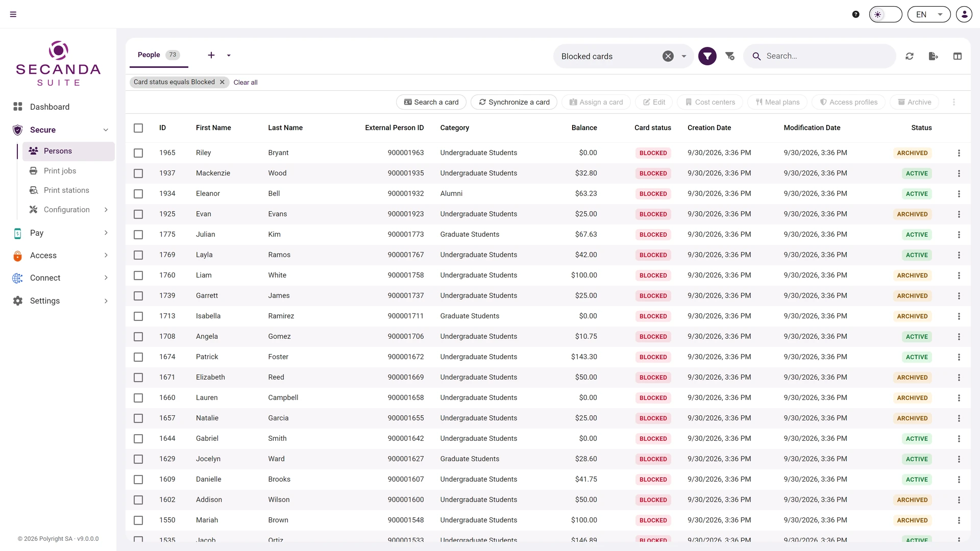This screenshot has width=980, height=551.
Task: Open the Blocked cards filter dropdown arrow
Action: tap(684, 56)
